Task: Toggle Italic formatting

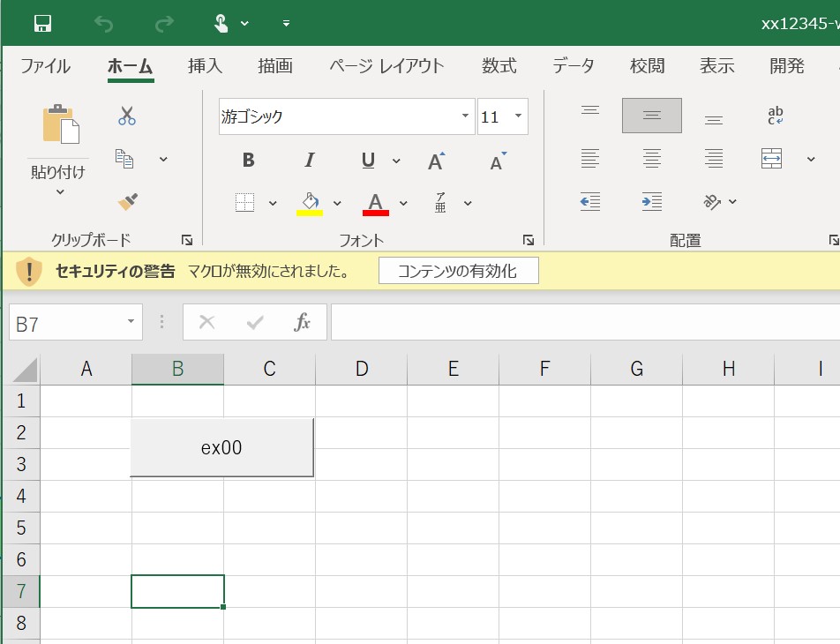Action: (309, 161)
